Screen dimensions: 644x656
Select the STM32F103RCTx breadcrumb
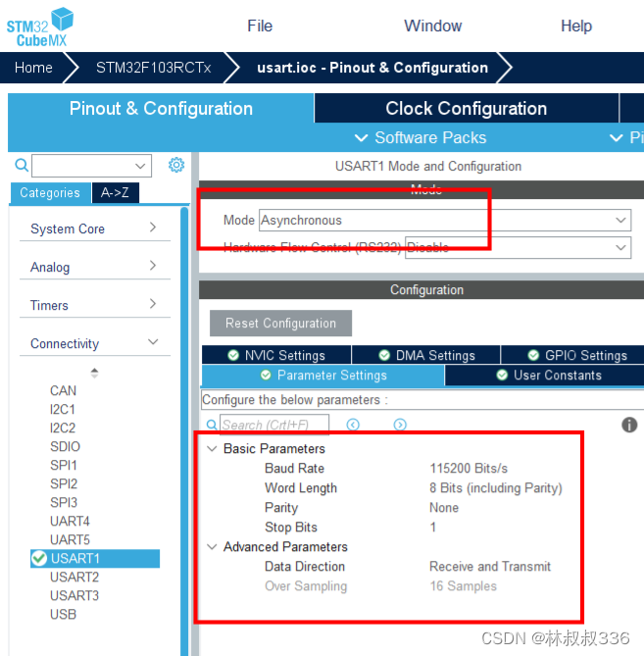click(154, 68)
